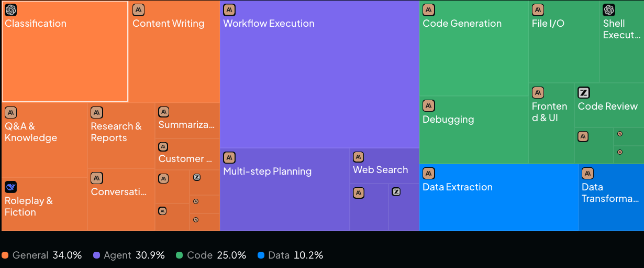
Task: Click the Anthropic icon in File I/O tile
Action: tap(538, 10)
